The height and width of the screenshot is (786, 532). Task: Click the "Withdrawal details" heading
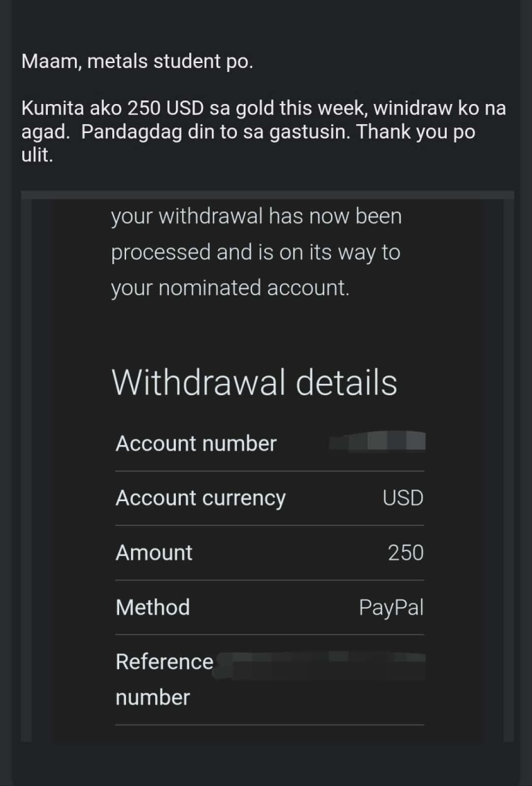254,382
